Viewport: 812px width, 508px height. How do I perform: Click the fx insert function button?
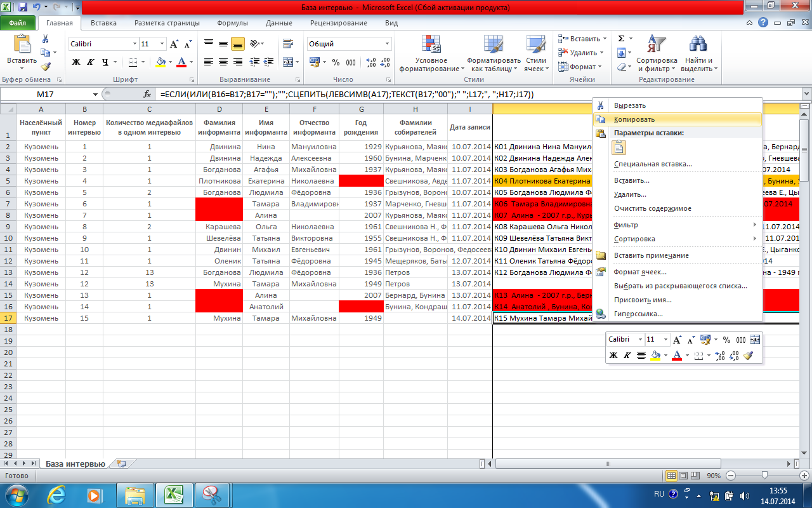(x=147, y=94)
